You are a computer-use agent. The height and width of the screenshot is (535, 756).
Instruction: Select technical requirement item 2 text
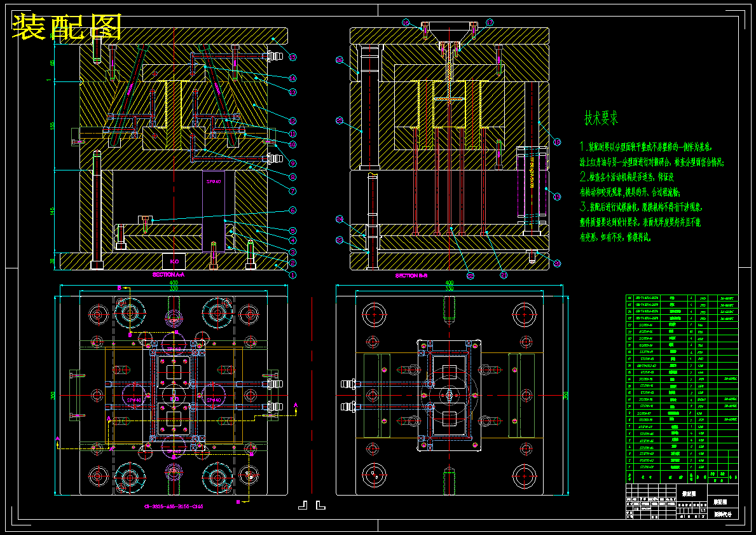tap(629, 184)
